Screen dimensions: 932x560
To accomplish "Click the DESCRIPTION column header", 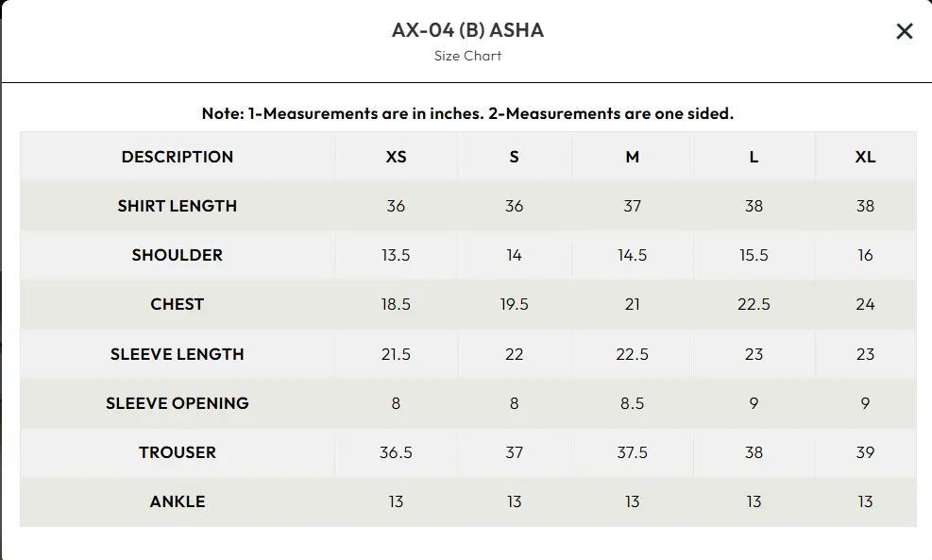I will click(x=178, y=156).
